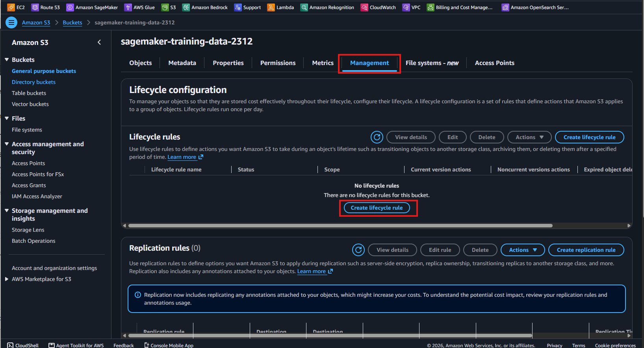The image size is (644, 348).
Task: Open Batch Operations in sidebar
Action: click(x=33, y=241)
